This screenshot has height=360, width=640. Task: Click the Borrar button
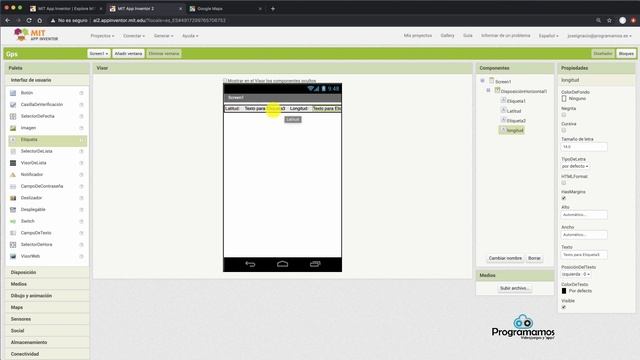pos(534,258)
